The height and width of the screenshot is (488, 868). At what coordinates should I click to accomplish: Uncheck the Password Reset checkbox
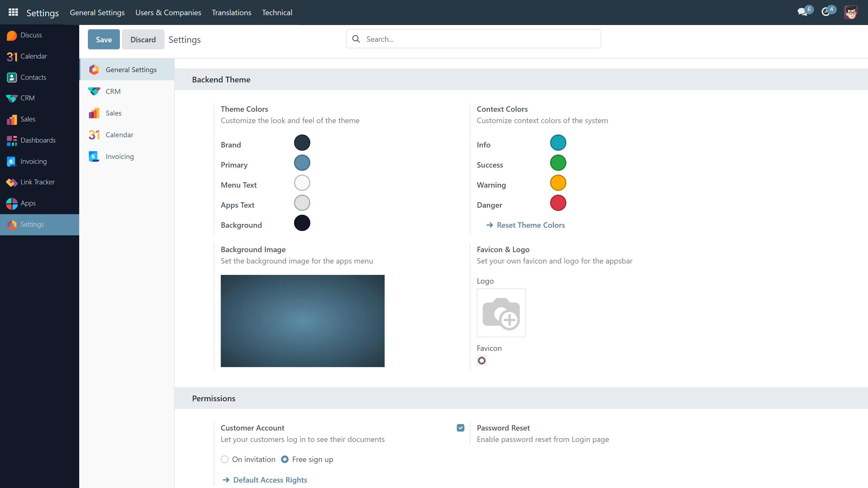tap(460, 428)
